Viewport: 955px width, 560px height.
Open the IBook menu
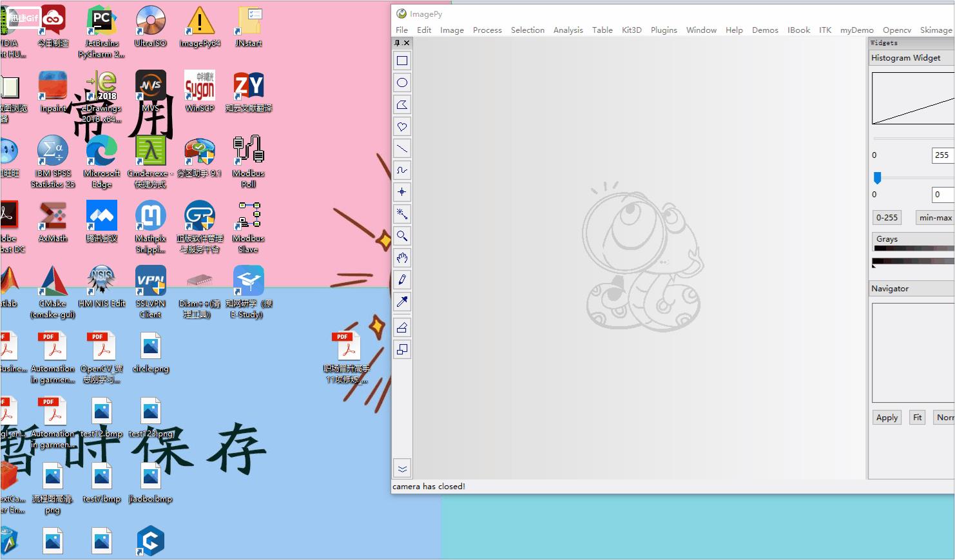[798, 30]
